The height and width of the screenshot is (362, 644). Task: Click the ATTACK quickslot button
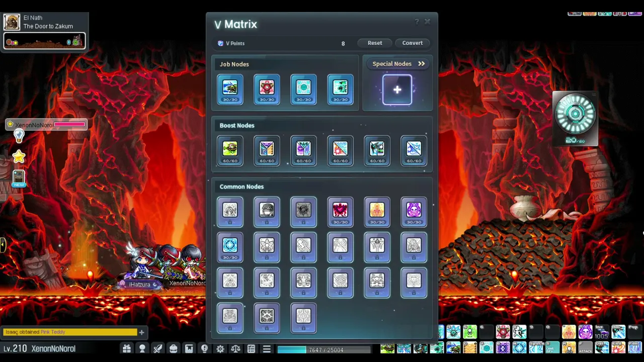coord(585,348)
